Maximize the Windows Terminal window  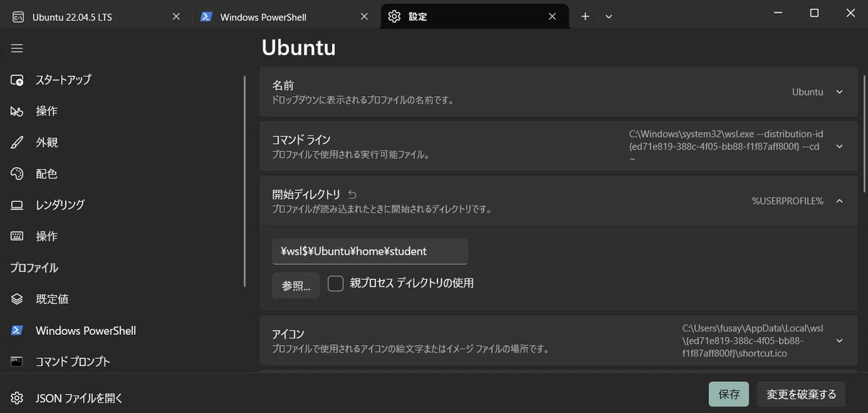[814, 13]
